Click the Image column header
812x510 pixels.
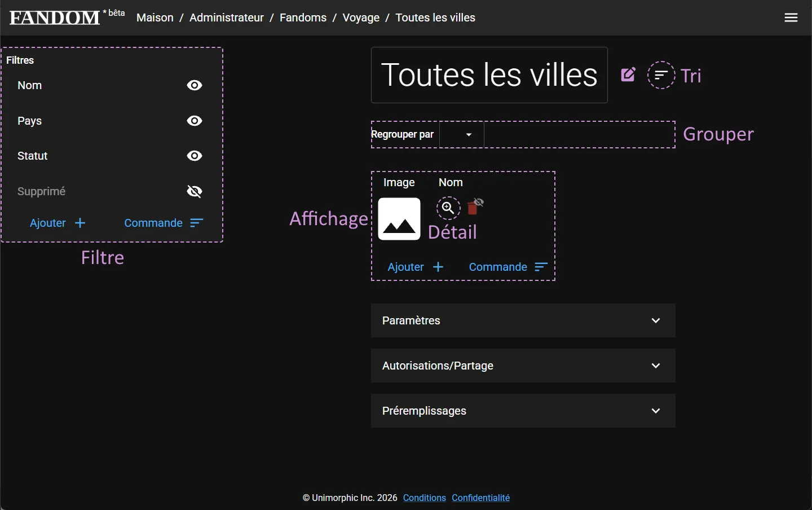[x=399, y=182]
